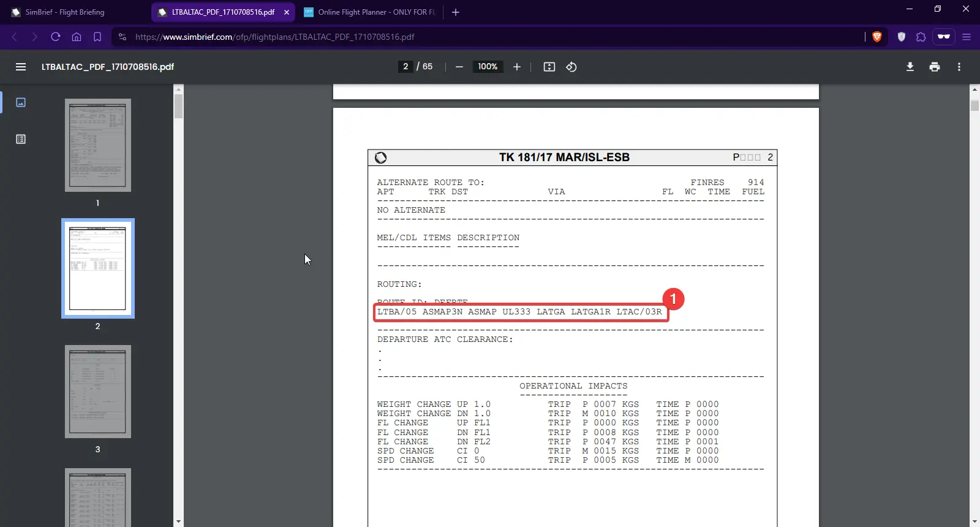Minimize the browser window
Image resolution: width=980 pixels, height=527 pixels.
coord(910,9)
